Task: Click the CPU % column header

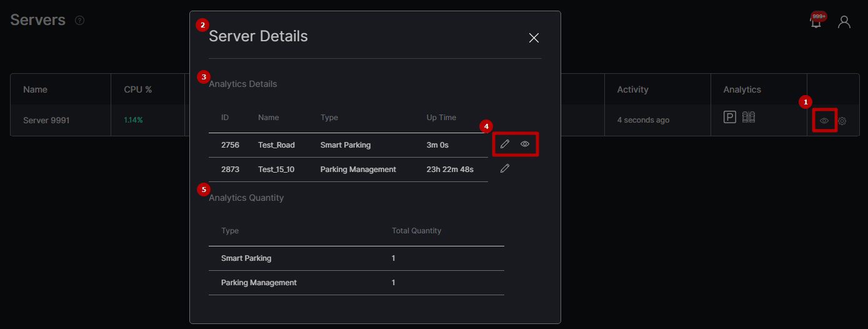Action: tap(138, 89)
